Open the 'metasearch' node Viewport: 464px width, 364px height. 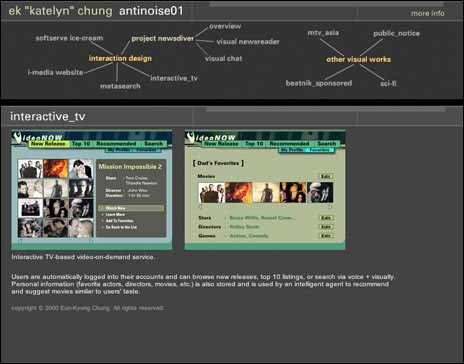pyautogui.click(x=120, y=86)
